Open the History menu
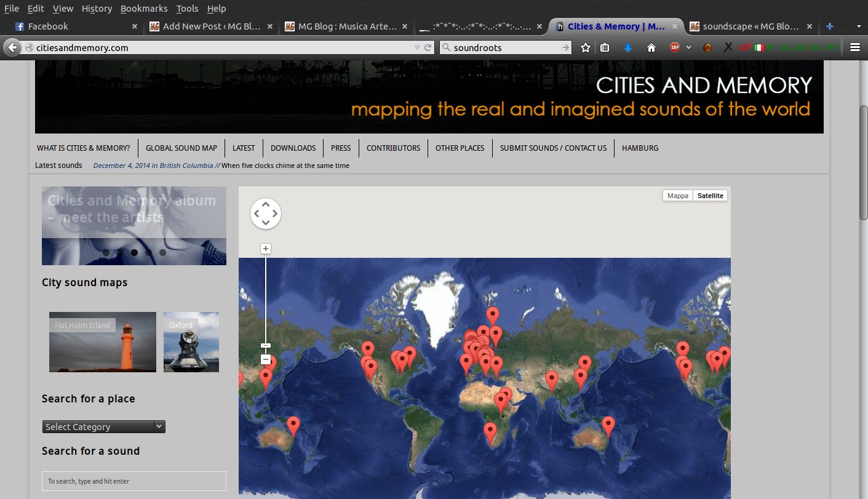Screen dimensions: 868x499 click(97, 9)
